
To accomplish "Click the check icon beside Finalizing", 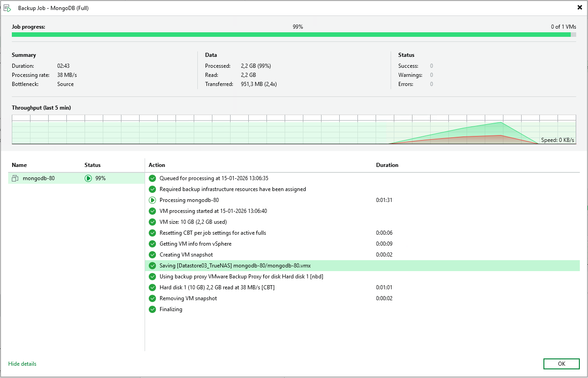I will pos(152,309).
